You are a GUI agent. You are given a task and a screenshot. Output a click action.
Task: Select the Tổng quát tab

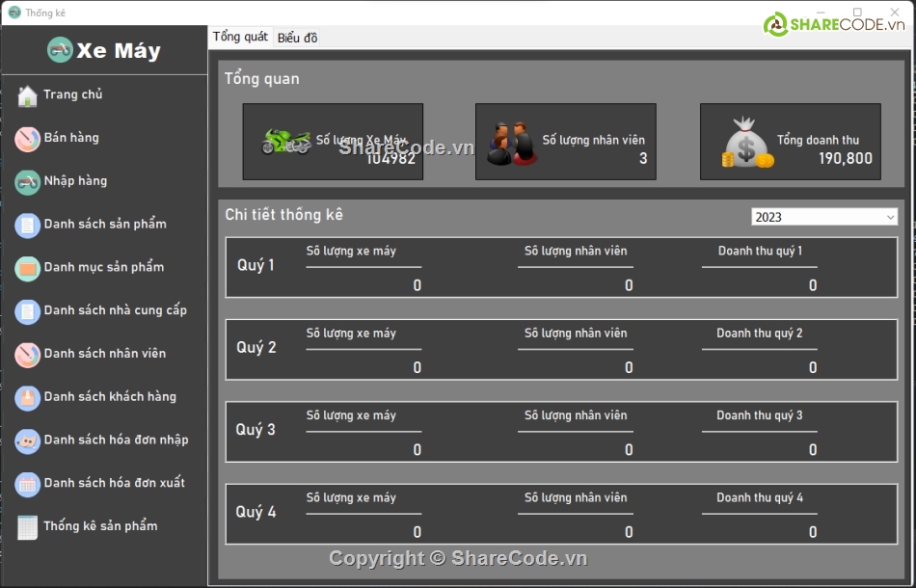pos(240,37)
